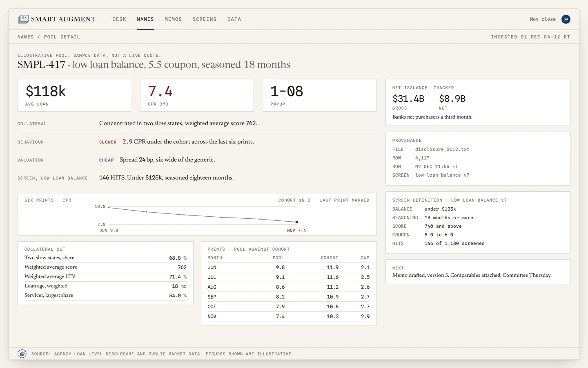588x368 pixels.
Task: Click the '146 of 1,180 screened' text
Action: pyautogui.click(x=454, y=244)
